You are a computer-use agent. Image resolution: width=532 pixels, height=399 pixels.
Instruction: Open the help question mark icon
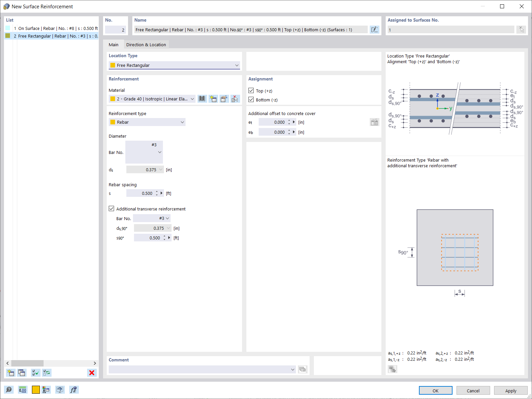click(9, 389)
